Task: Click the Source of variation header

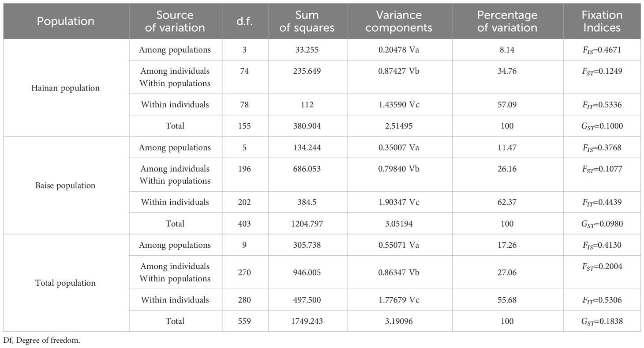Action: click(x=175, y=21)
